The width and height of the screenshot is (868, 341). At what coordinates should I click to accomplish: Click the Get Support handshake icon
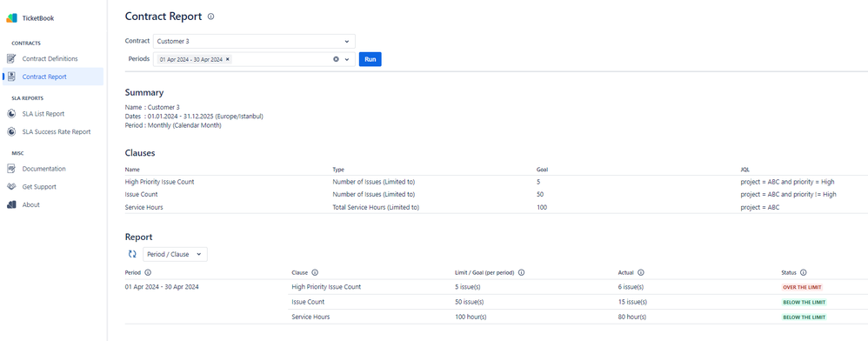(11, 186)
